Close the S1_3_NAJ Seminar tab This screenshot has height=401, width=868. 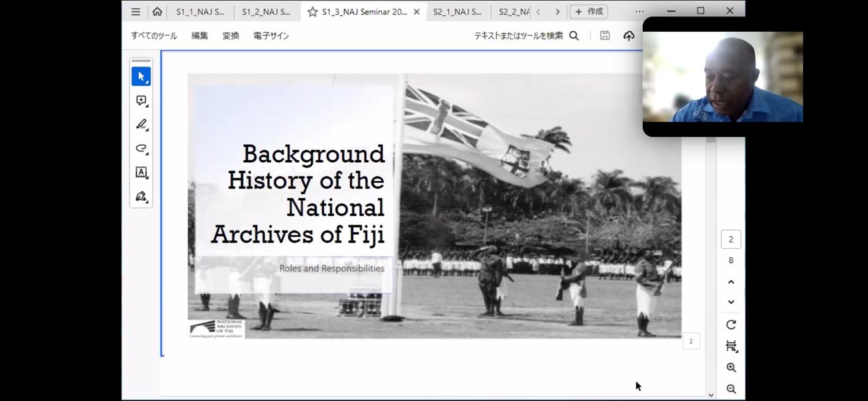(x=416, y=12)
